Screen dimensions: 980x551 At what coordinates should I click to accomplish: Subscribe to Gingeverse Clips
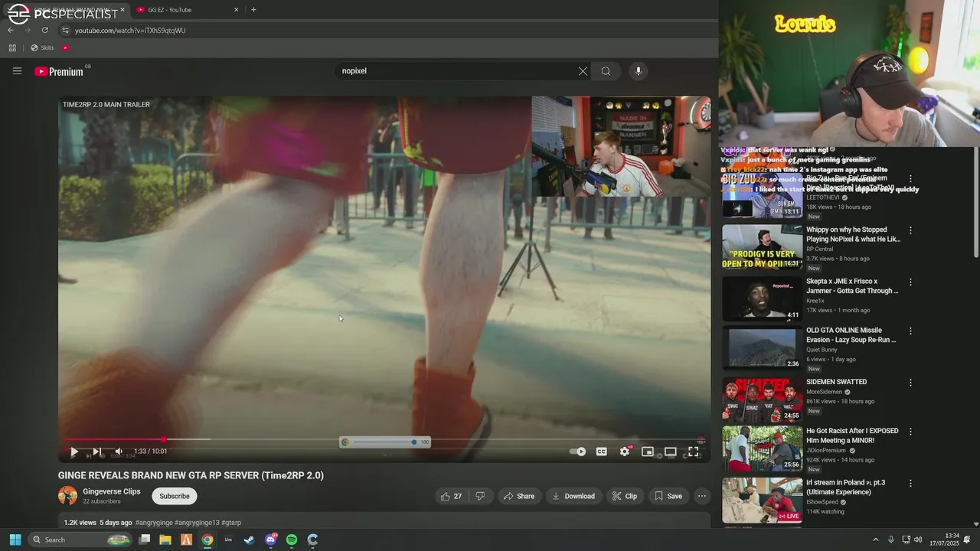(174, 496)
